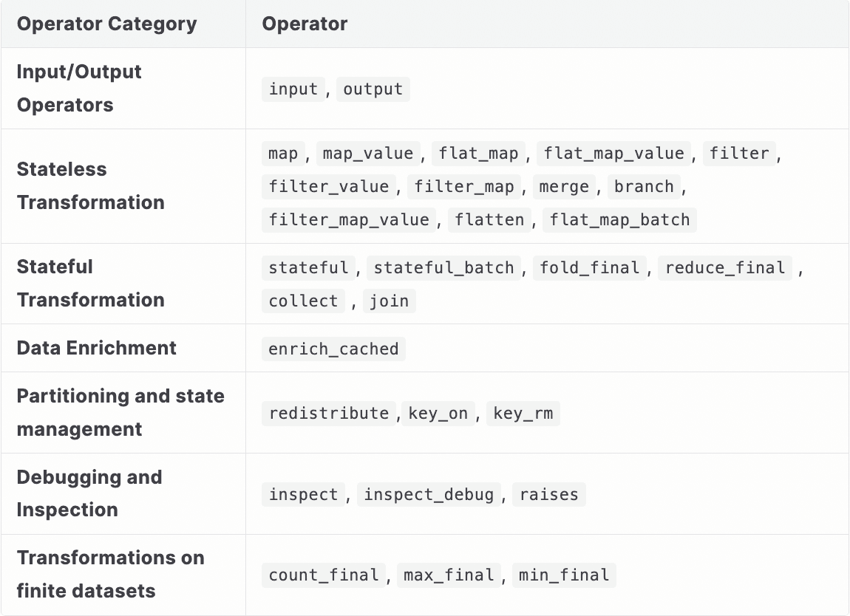This screenshot has height=616, width=850.
Task: Click the branch operator tag
Action: pyautogui.click(x=644, y=187)
